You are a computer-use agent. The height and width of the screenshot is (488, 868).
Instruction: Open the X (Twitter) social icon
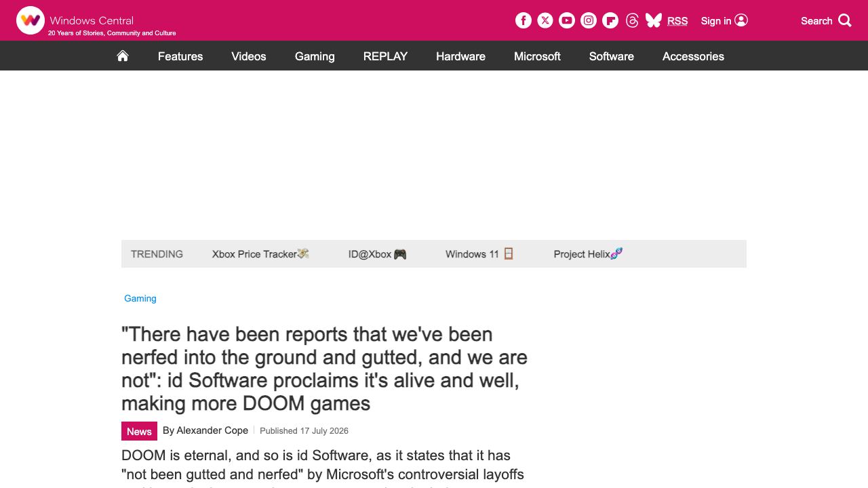click(545, 20)
